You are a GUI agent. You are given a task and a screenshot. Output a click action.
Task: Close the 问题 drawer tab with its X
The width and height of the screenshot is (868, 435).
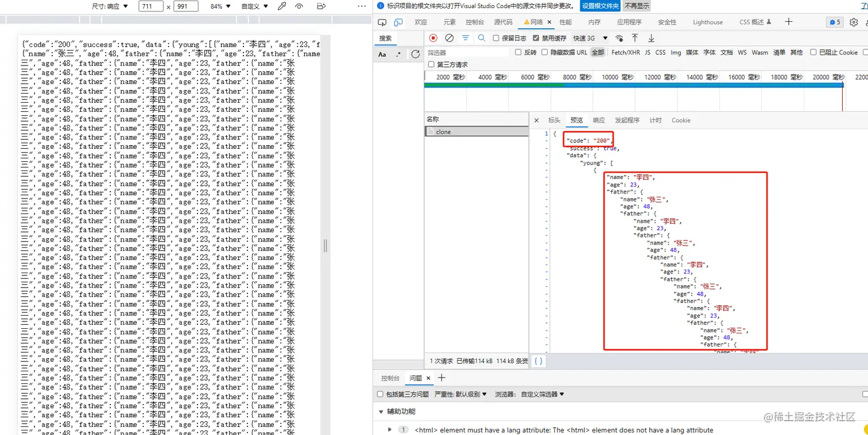tap(428, 378)
